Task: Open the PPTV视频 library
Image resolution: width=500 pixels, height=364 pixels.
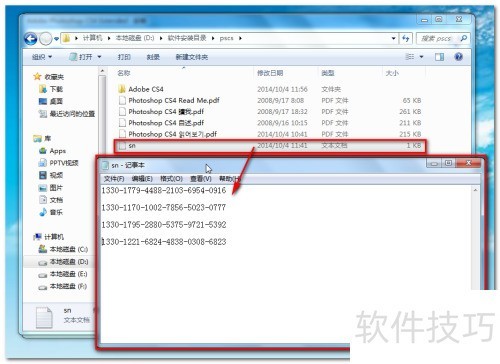Action: point(59,163)
